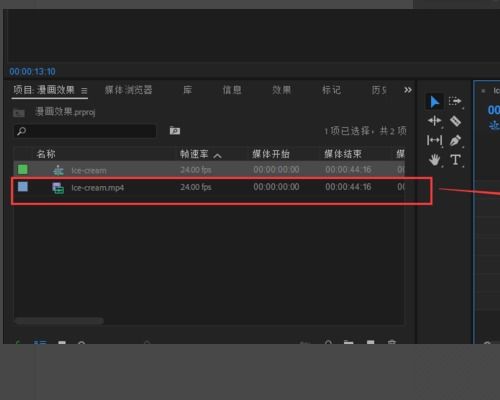Select the Ripple Edit tool
The image size is (500, 400).
point(434,121)
